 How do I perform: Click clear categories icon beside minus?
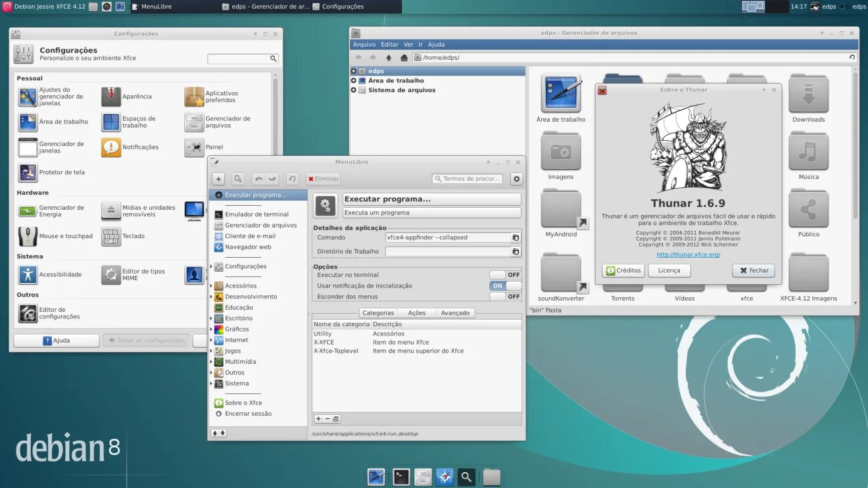pyautogui.click(x=336, y=419)
